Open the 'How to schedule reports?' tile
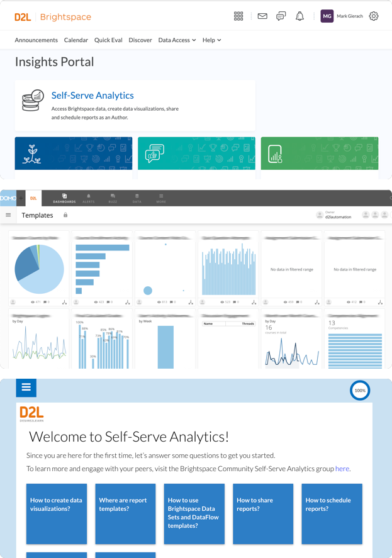 (332, 513)
